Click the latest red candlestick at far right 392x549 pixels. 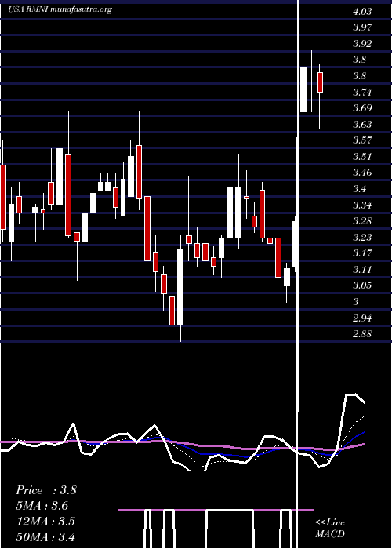pyautogui.click(x=320, y=82)
